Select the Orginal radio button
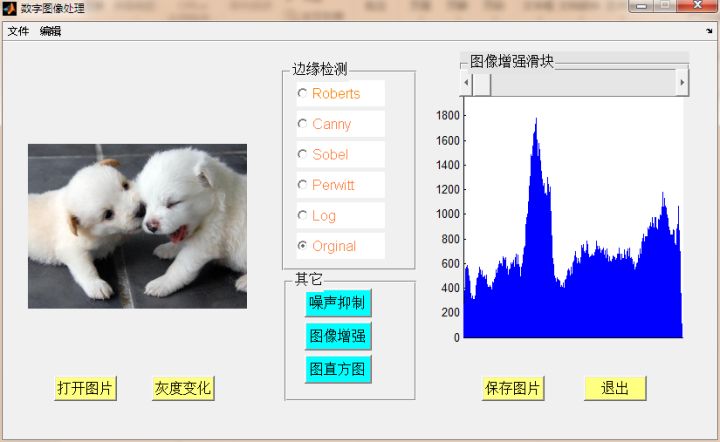 coord(340,246)
